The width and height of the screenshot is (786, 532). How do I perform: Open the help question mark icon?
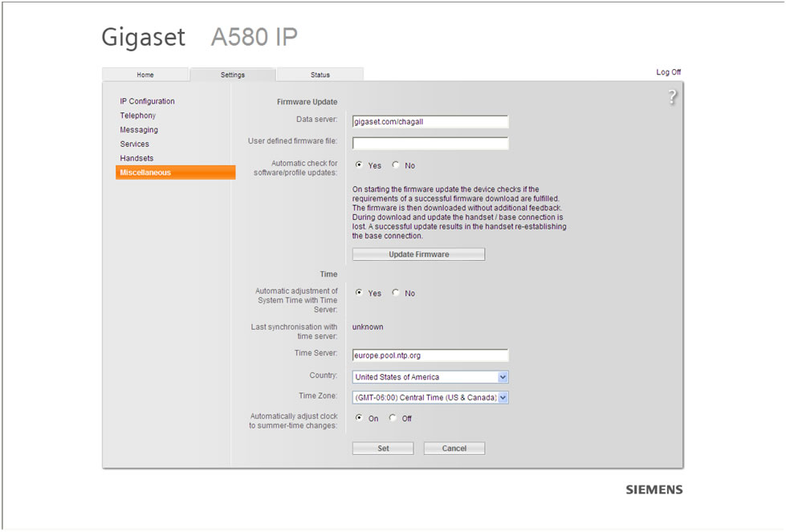tap(672, 96)
